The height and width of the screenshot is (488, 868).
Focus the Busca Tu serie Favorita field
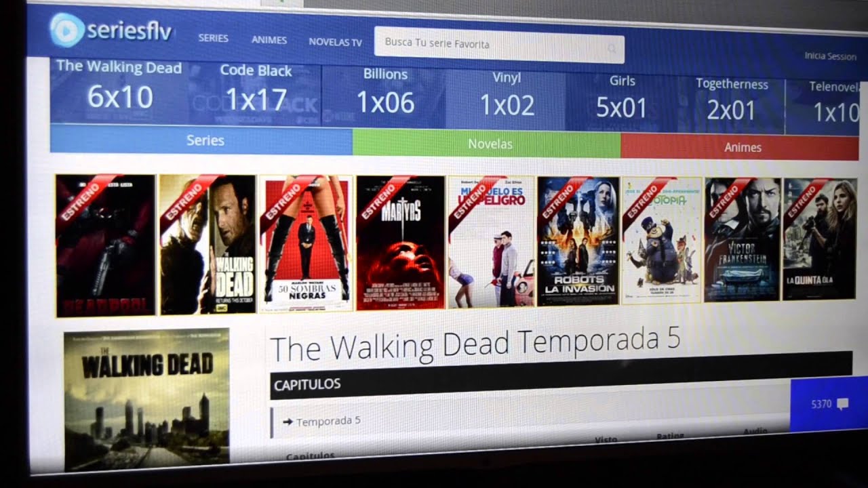pos(499,45)
